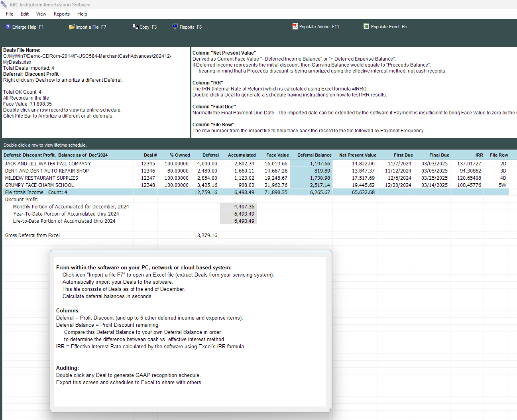Click the resize grip of help popup
The width and height of the screenshot is (517, 420).
[329, 409]
